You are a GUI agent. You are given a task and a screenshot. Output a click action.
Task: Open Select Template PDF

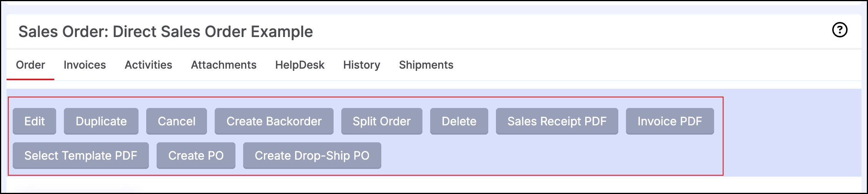point(81,155)
